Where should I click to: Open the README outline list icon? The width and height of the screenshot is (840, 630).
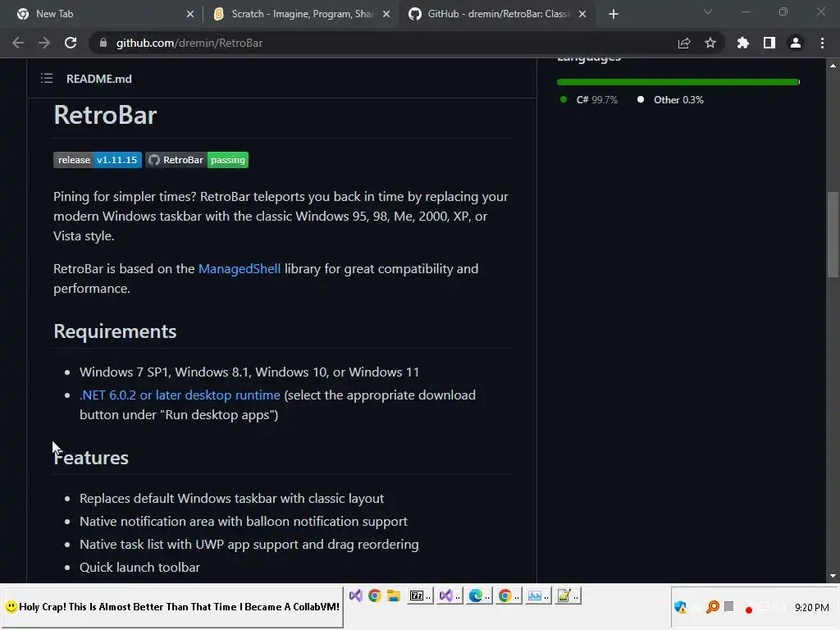47,79
